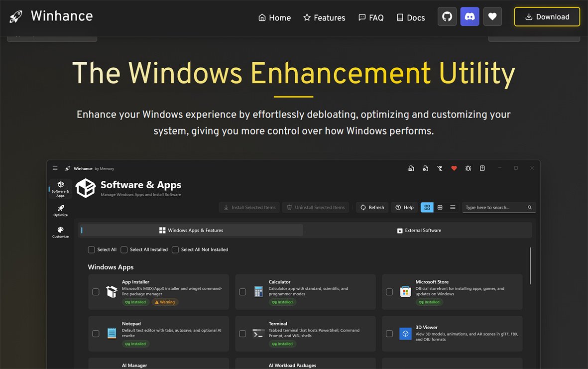Click the AI Manager card title
Viewport: 588px width, 369px height.
point(134,365)
